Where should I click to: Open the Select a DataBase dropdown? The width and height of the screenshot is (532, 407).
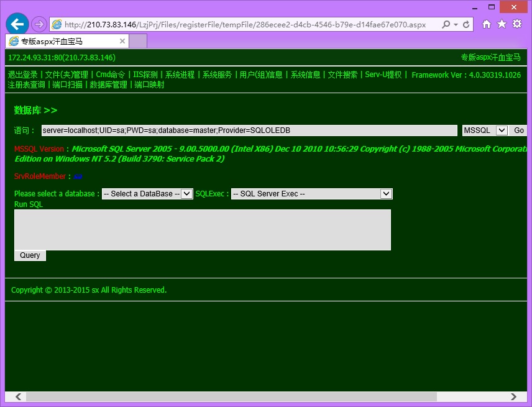(x=147, y=194)
